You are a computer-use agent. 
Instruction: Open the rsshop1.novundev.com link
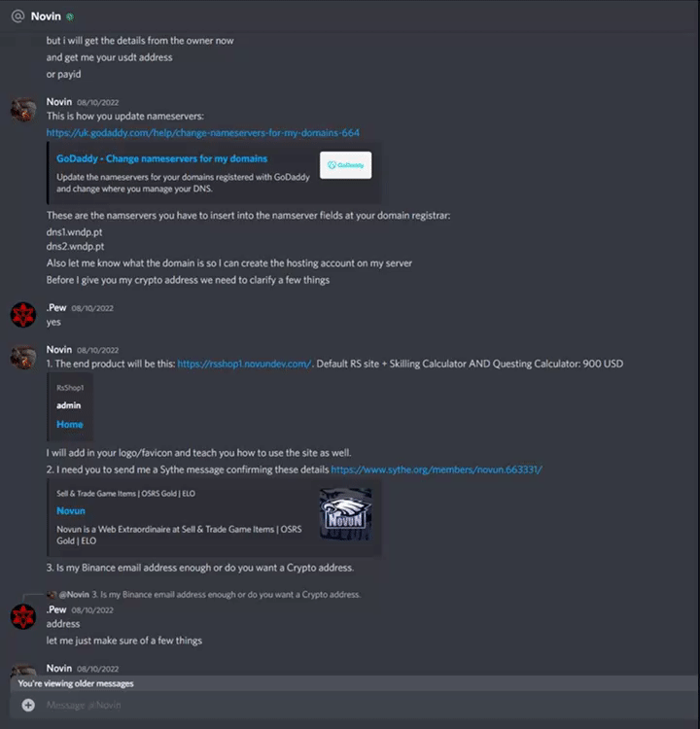tap(244, 364)
